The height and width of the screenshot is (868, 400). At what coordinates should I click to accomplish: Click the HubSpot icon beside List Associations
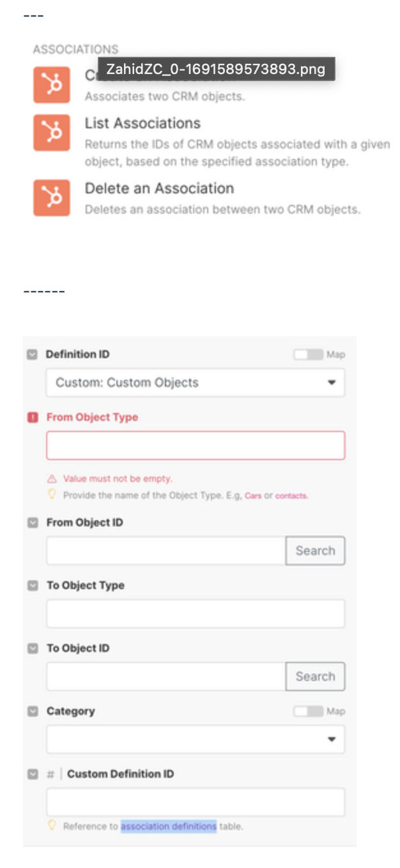[52, 132]
